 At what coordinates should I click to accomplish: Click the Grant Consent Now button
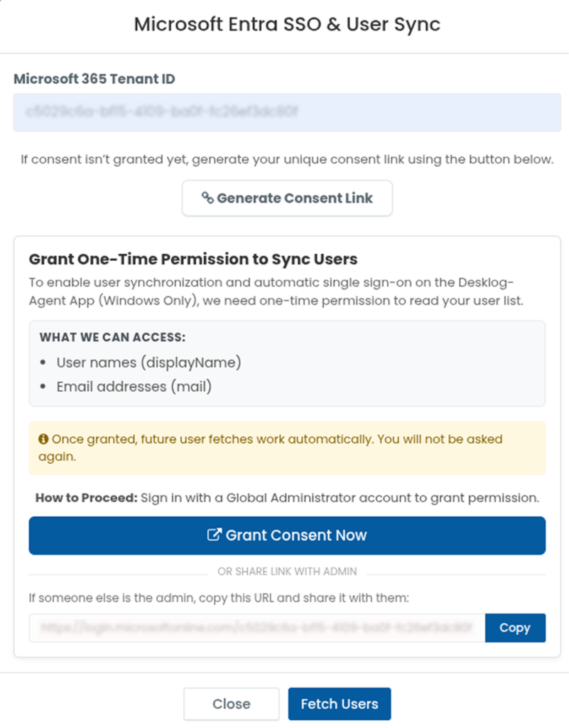tap(287, 535)
